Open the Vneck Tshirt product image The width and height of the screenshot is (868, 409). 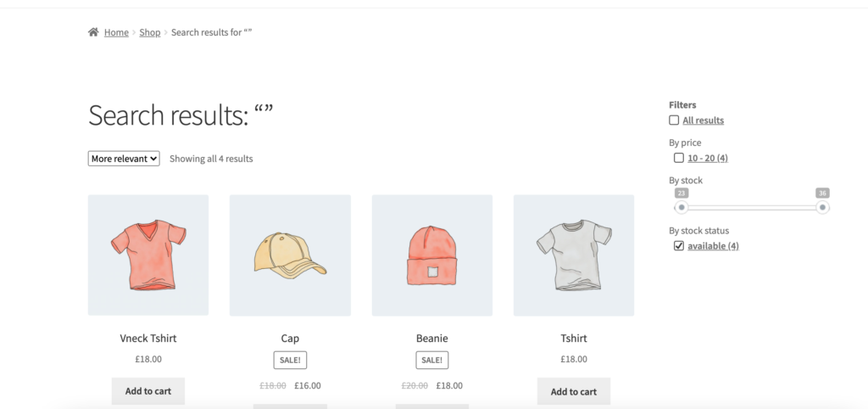pyautogui.click(x=148, y=255)
